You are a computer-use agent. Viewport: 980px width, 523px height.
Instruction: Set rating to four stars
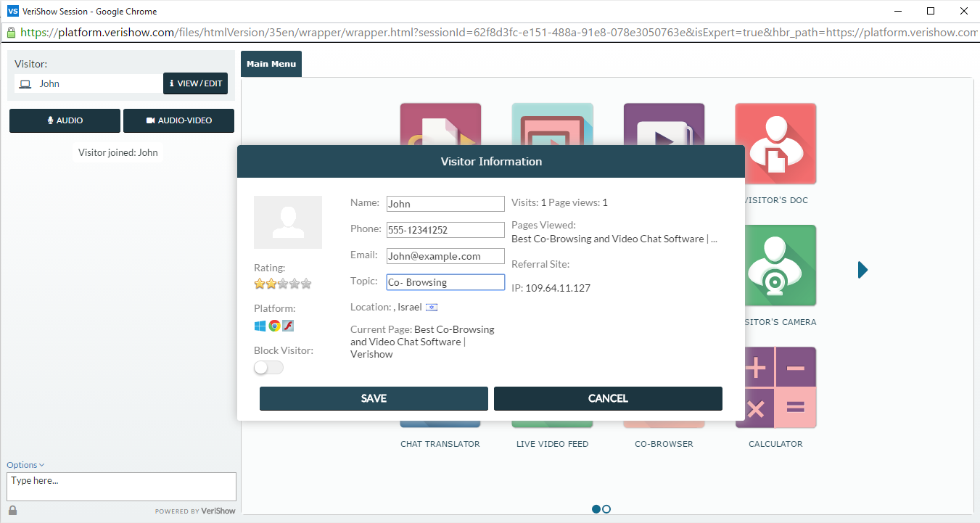click(295, 284)
